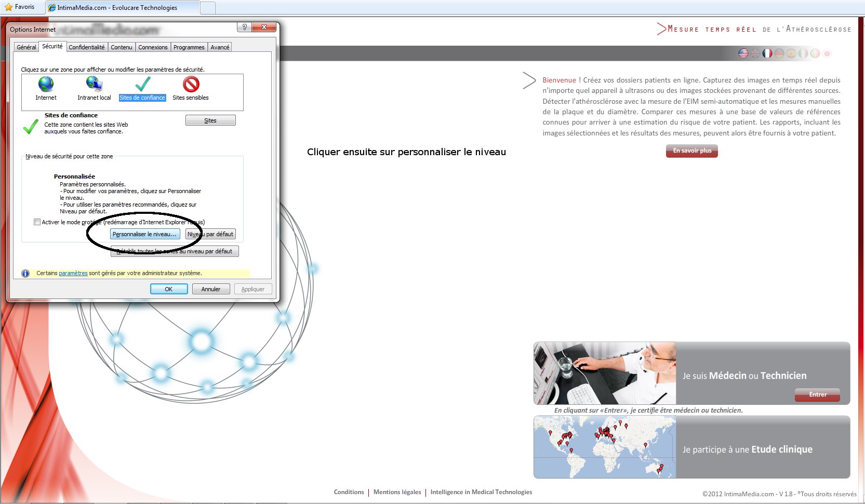Open the 'Mentions légales' footer link
Screen dimensions: 865x504
[397, 492]
